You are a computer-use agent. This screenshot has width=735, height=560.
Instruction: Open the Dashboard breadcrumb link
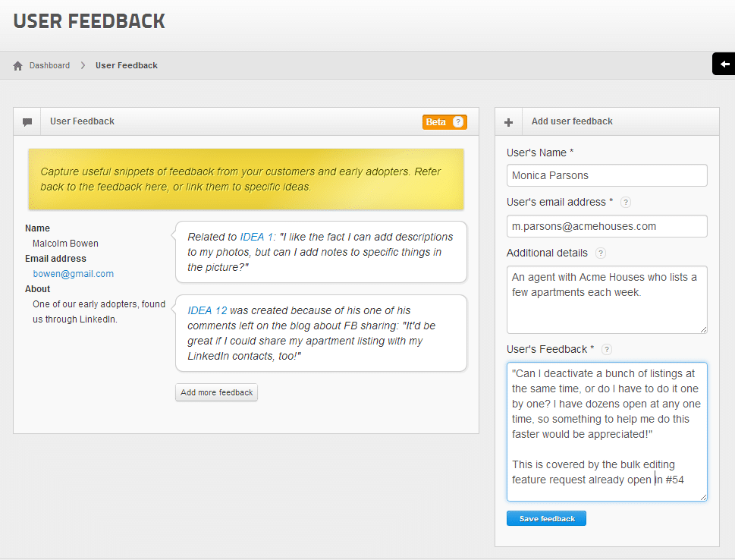[x=48, y=65]
